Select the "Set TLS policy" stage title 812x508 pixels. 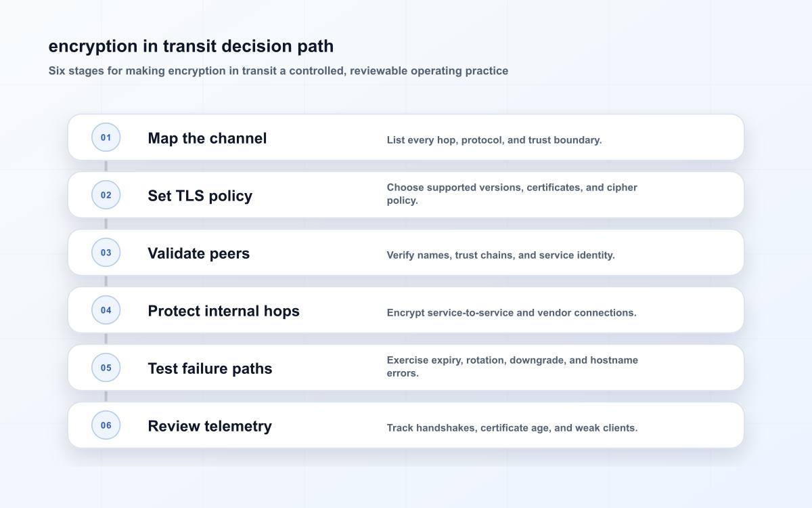coord(200,196)
